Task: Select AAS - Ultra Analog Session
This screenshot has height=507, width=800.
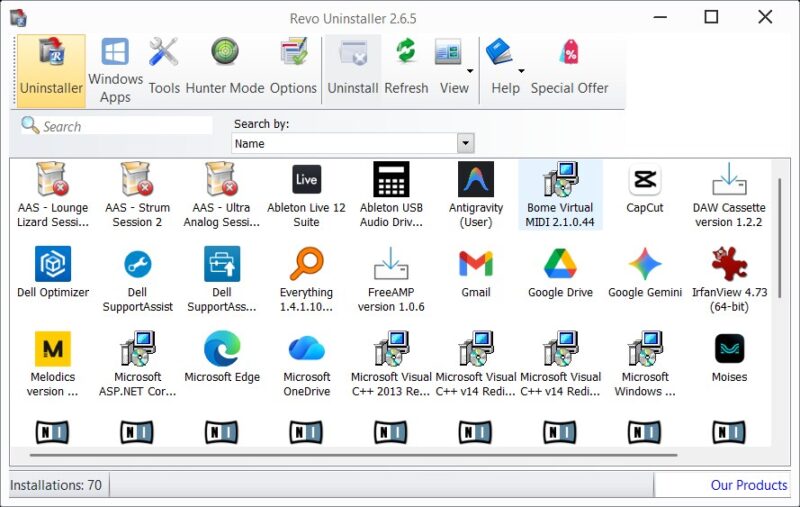Action: [x=221, y=195]
